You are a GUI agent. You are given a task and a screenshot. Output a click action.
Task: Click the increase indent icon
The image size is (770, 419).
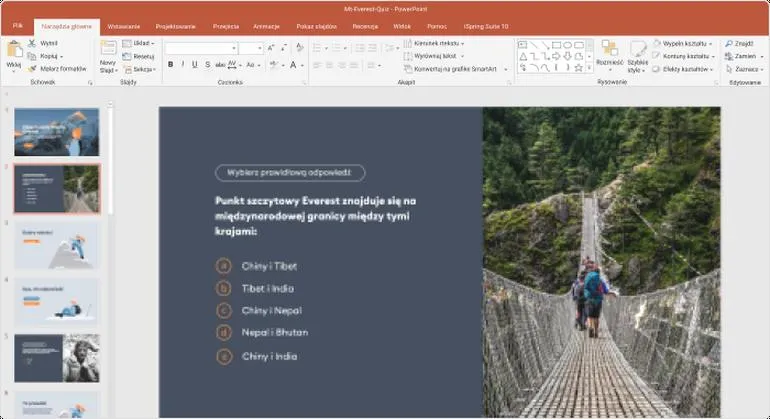click(373, 48)
